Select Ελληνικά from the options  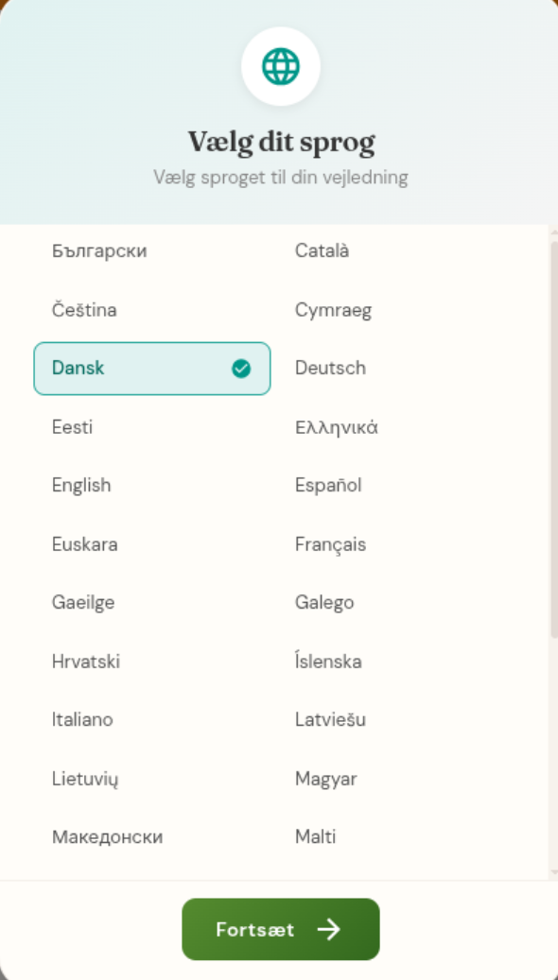coord(395,427)
